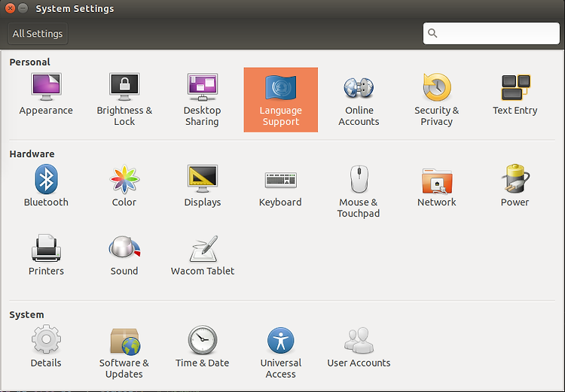The width and height of the screenshot is (565, 392).
Task: Minimize the System Settings window
Action: [23, 8]
